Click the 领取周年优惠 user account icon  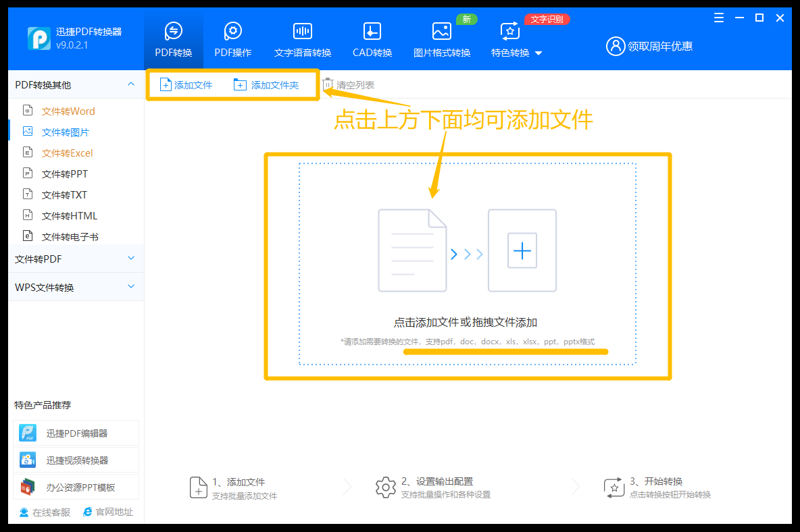click(x=616, y=46)
